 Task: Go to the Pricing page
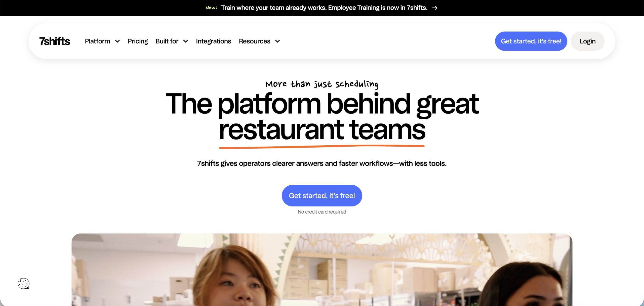click(138, 41)
